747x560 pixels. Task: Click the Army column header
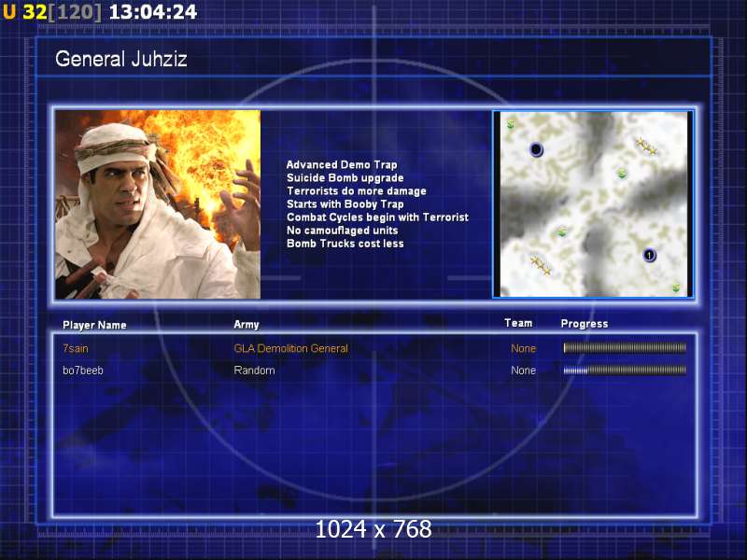point(247,324)
